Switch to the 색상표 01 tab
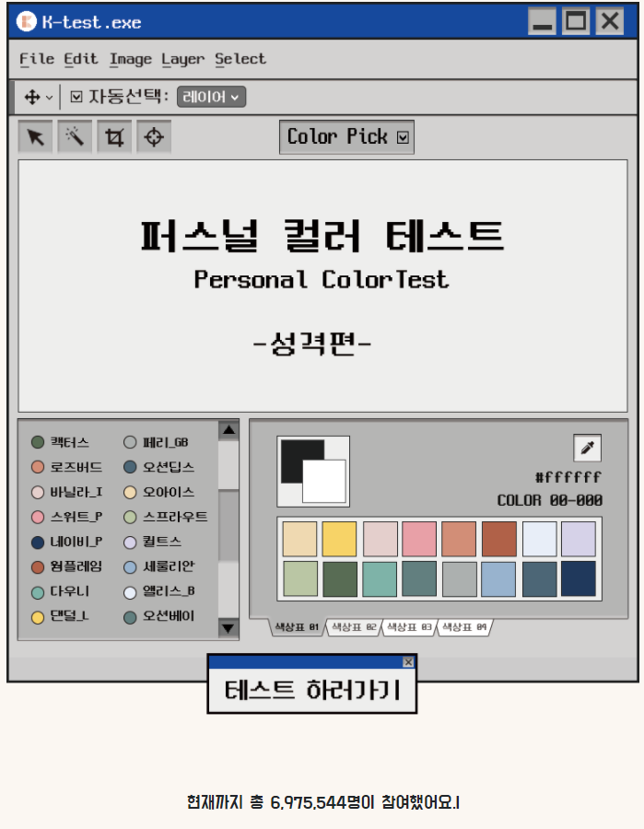 click(297, 627)
